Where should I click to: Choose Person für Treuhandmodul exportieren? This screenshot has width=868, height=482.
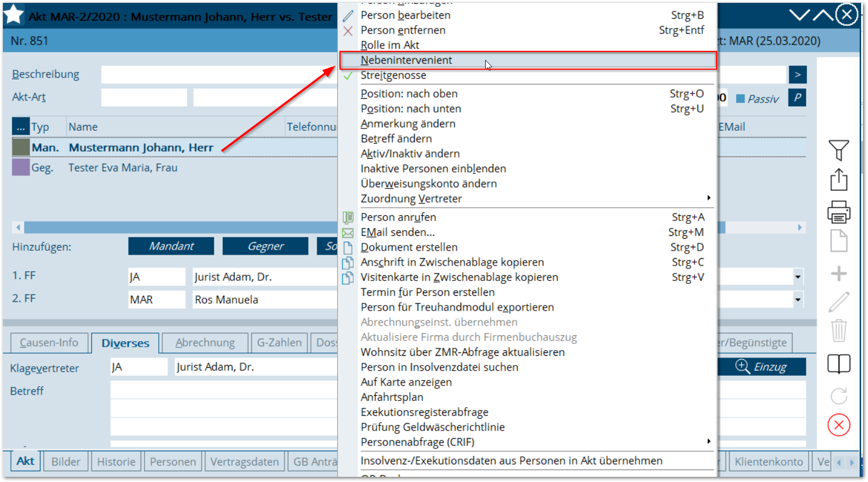[x=527, y=307]
